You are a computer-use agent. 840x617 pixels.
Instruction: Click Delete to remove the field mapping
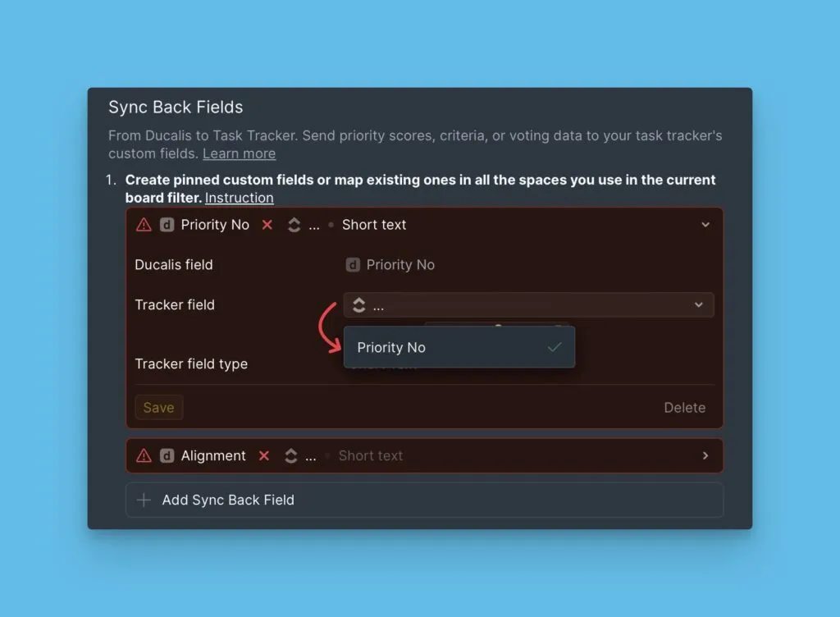coord(684,407)
